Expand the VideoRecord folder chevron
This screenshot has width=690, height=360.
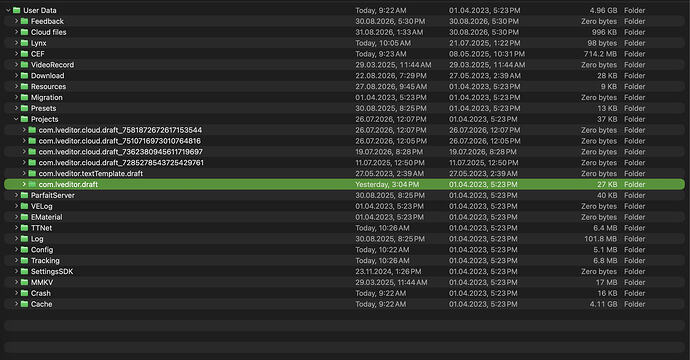click(x=16, y=65)
